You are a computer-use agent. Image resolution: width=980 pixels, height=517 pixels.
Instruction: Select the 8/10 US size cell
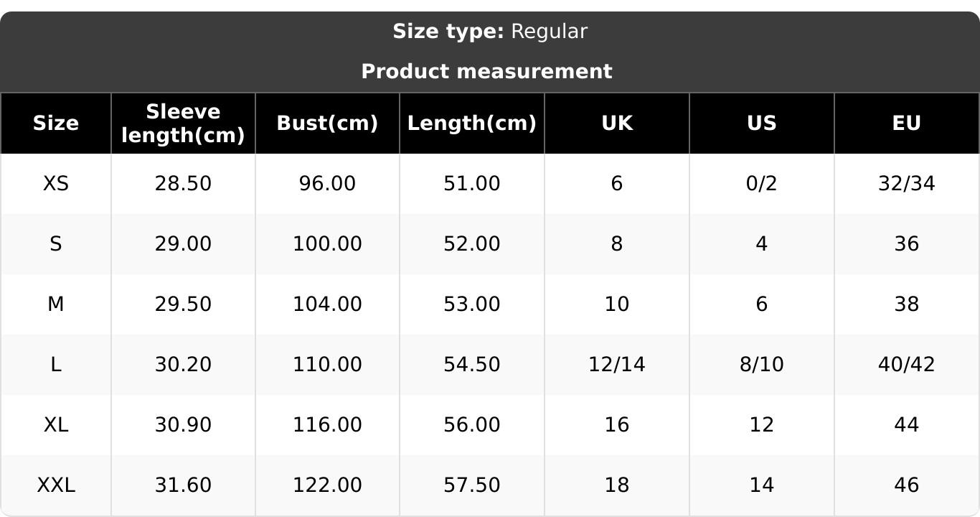pos(761,365)
